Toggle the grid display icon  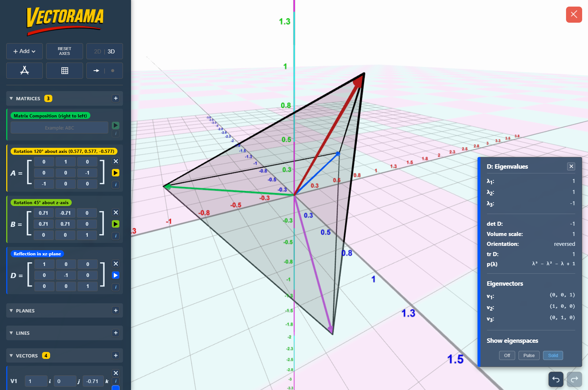(x=64, y=71)
